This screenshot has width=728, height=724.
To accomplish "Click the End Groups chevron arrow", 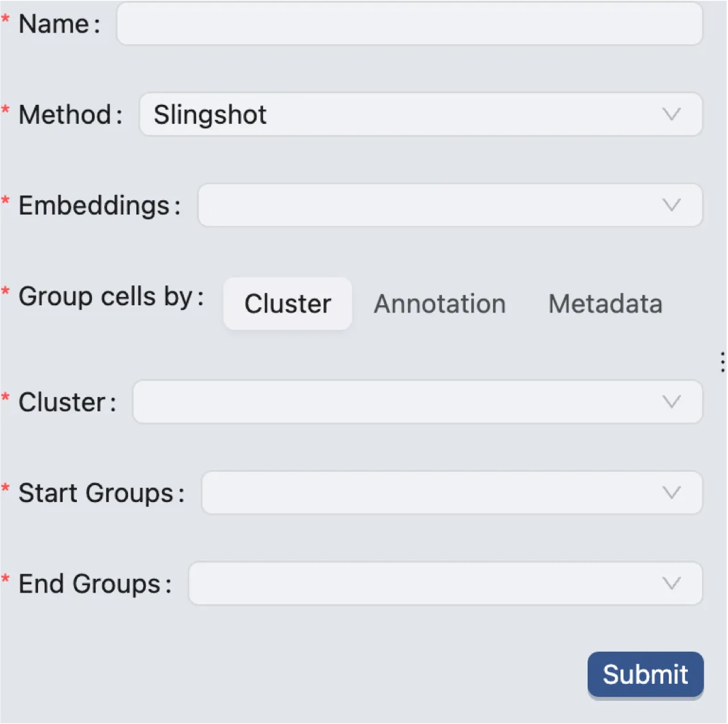I will tap(671, 583).
